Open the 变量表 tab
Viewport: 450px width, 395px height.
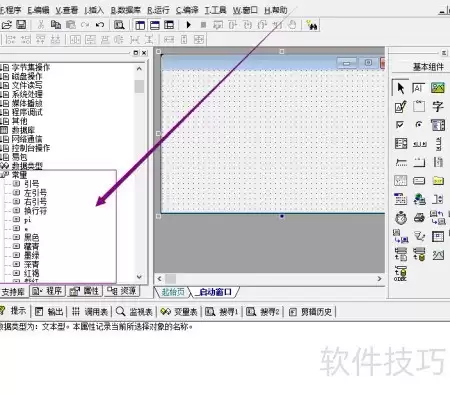pyautogui.click(x=179, y=312)
